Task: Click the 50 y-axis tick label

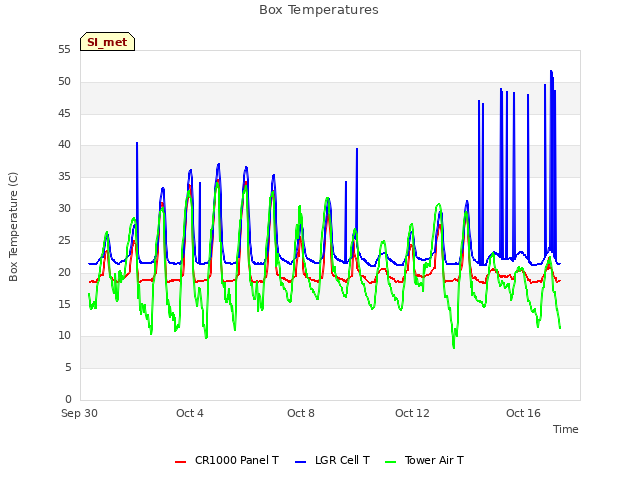Action: [64, 81]
